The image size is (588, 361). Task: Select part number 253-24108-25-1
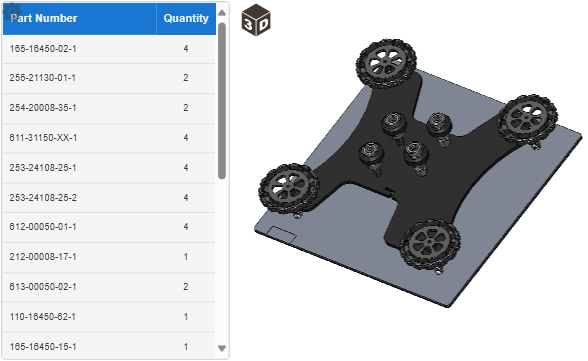pos(43,168)
